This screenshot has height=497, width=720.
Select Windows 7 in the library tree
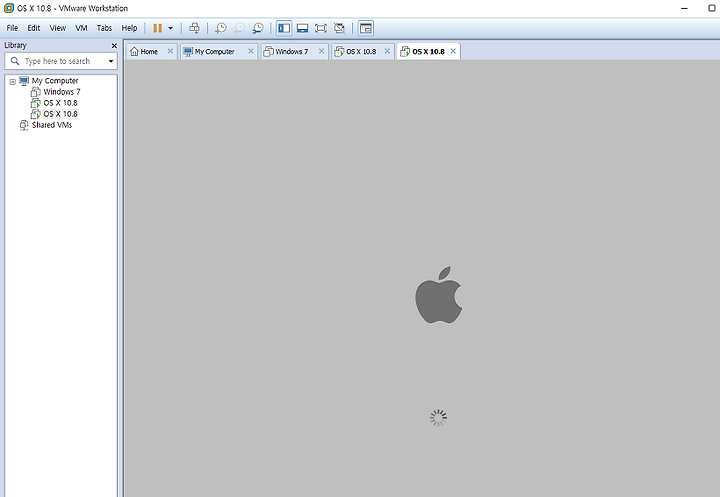click(62, 92)
